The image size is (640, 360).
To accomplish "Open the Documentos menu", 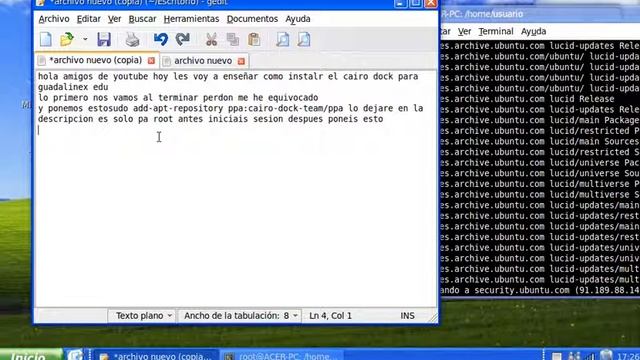I will 252,19.
